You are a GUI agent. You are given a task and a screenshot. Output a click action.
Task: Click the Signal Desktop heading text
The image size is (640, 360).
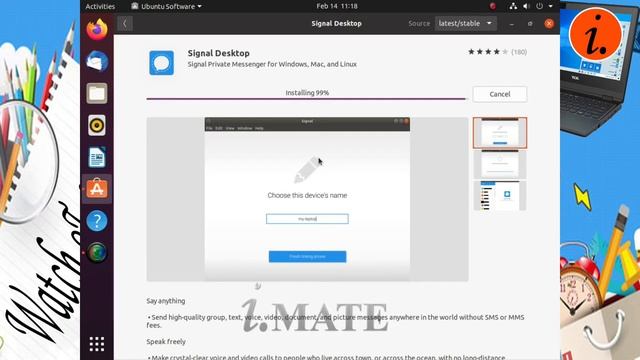[x=218, y=53]
